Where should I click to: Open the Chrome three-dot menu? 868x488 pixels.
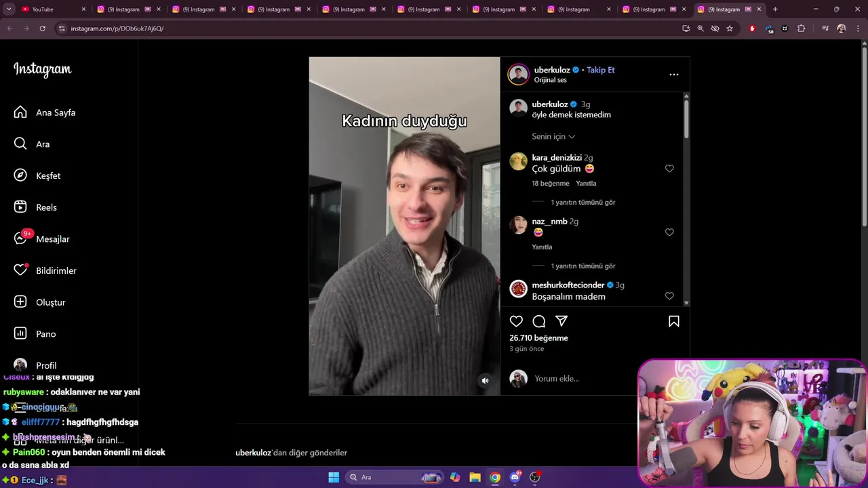(858, 28)
